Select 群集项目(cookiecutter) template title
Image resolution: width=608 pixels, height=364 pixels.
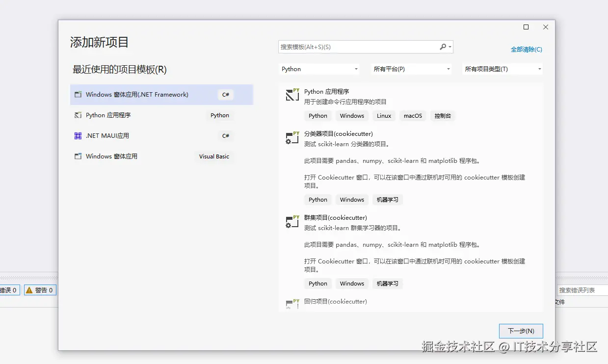pyautogui.click(x=336, y=218)
